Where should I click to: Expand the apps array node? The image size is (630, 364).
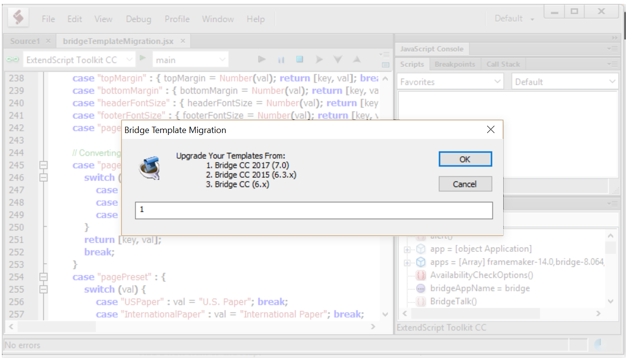click(407, 262)
